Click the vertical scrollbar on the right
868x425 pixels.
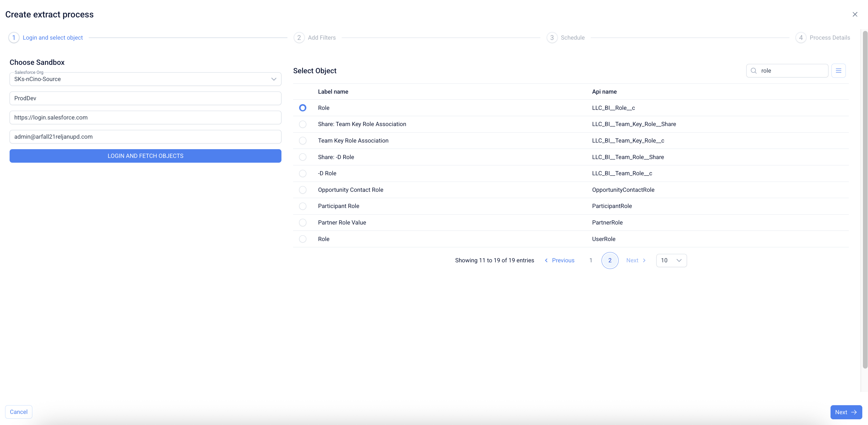865,199
